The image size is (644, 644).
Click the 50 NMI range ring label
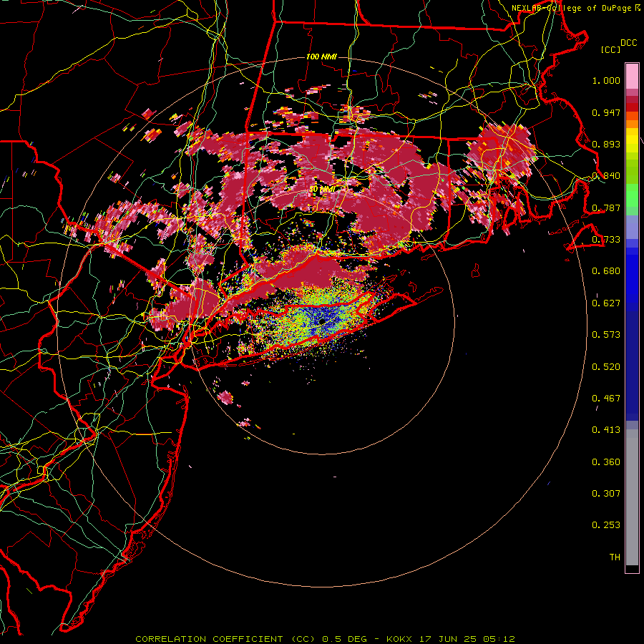coord(321,189)
